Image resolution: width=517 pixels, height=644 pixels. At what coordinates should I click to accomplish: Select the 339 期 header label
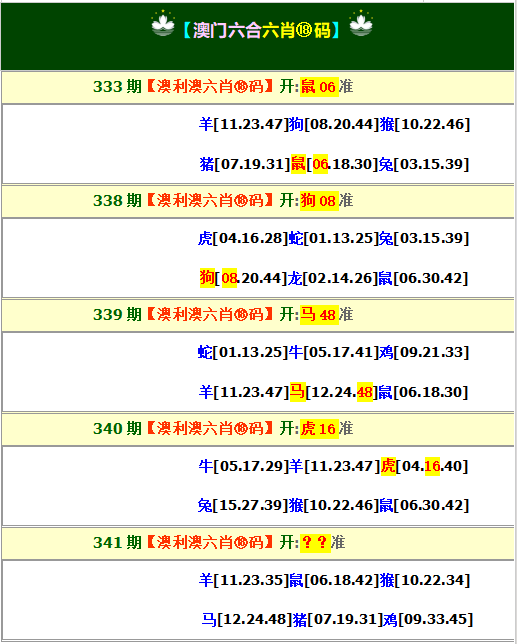coord(117,315)
